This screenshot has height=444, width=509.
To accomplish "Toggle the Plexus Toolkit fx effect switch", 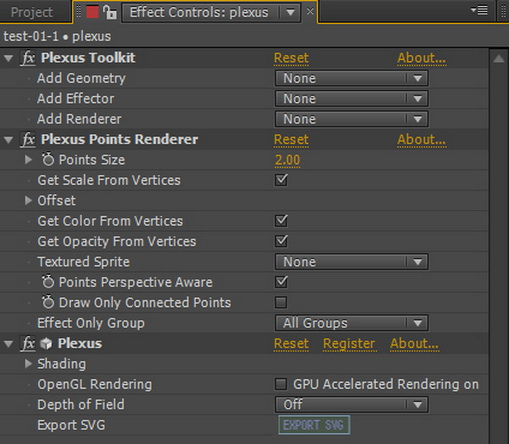I will pos(28,58).
